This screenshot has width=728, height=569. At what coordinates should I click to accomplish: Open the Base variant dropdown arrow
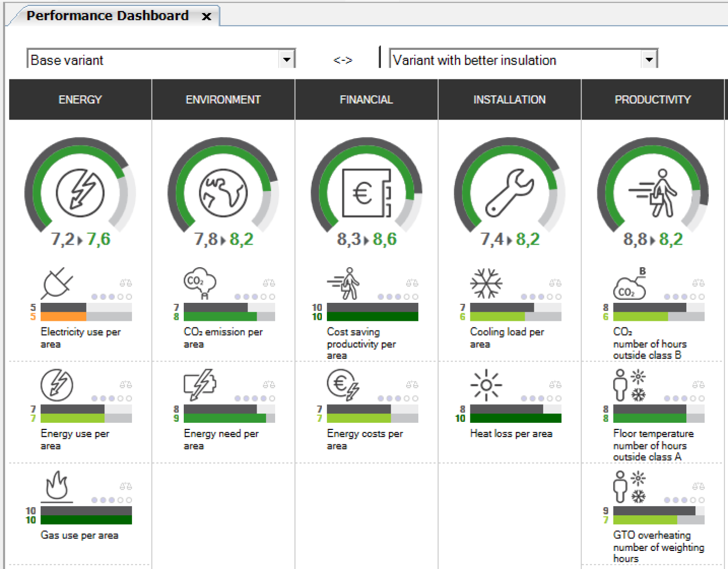pyautogui.click(x=287, y=60)
